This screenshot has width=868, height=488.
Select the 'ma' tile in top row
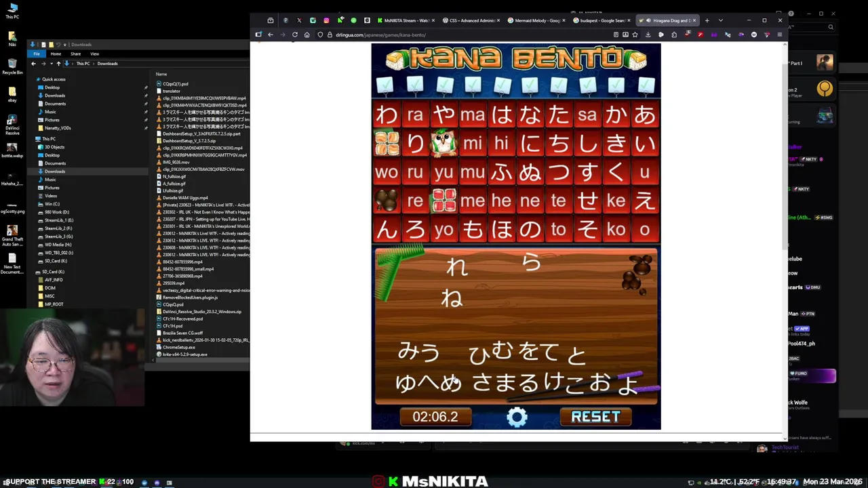tap(473, 115)
